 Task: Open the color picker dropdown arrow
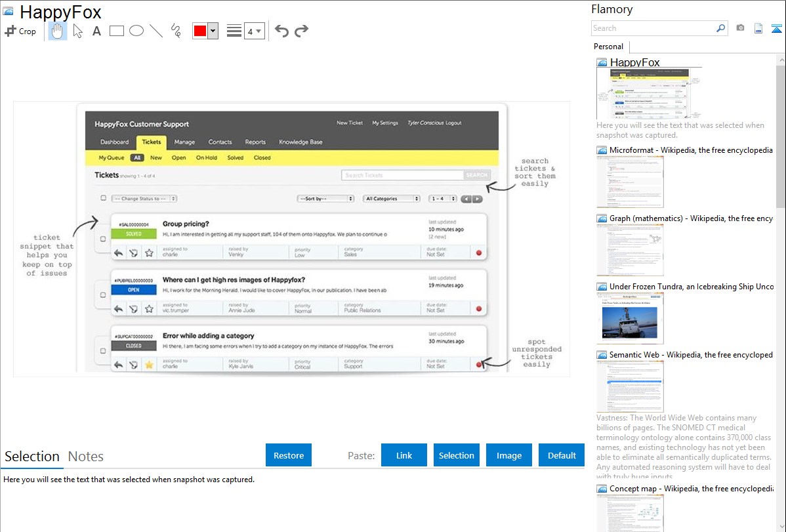click(213, 31)
